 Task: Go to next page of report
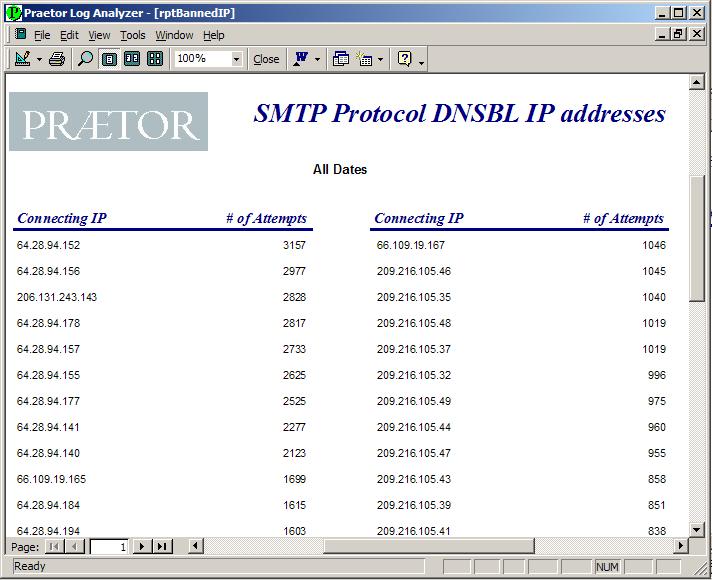click(x=143, y=546)
